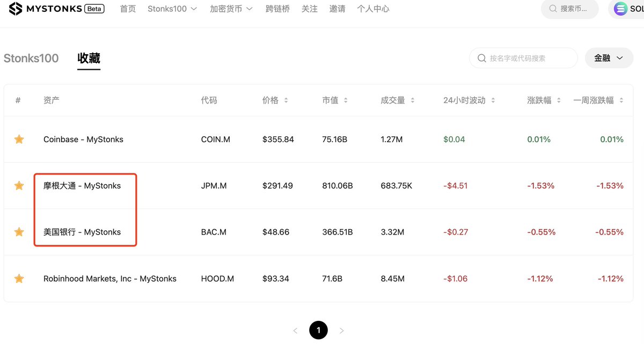Click market cap 71.6B
The image size is (644, 344).
pos(332,279)
